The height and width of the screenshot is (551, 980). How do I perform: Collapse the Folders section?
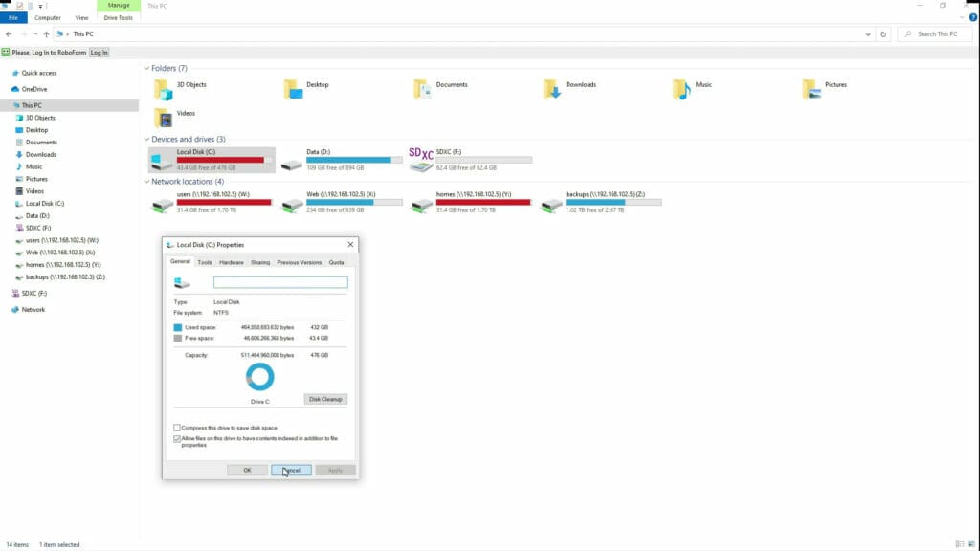[147, 67]
